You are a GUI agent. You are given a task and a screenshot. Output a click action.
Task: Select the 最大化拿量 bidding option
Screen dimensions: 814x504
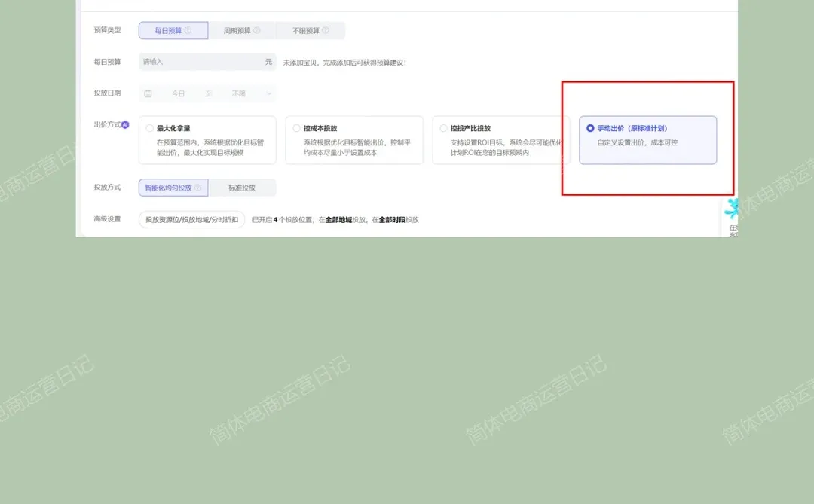[149, 128]
